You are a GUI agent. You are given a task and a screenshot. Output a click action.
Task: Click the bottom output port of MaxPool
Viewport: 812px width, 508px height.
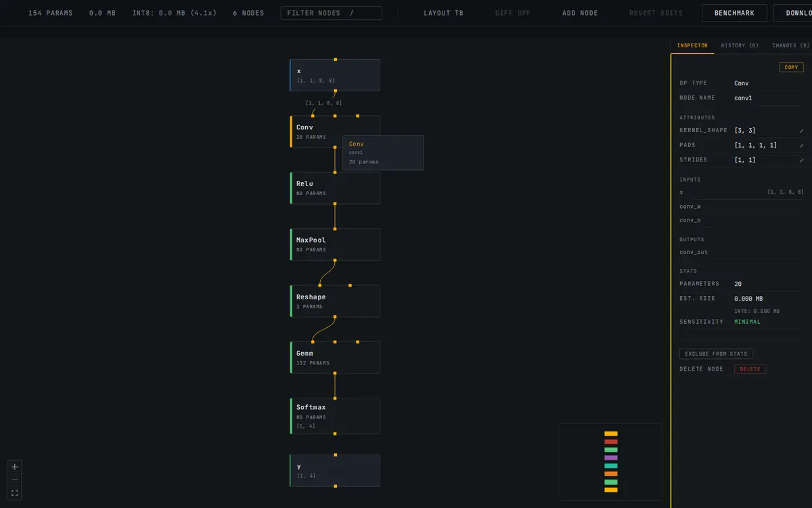point(335,260)
